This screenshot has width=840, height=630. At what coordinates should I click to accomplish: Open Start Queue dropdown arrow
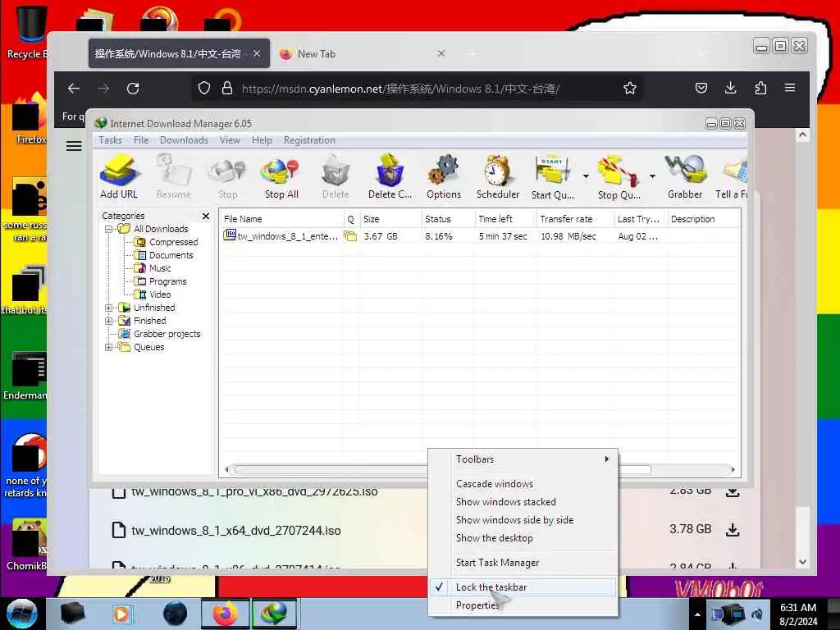[586, 176]
